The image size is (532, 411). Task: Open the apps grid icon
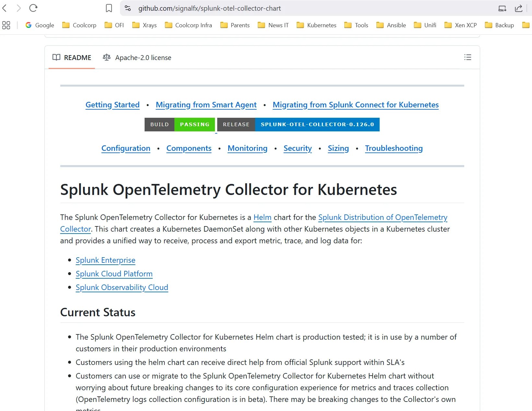6,25
